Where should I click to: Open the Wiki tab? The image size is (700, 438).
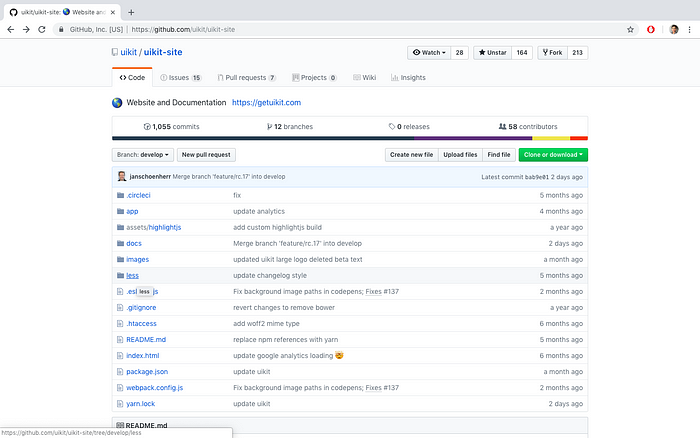(365, 77)
